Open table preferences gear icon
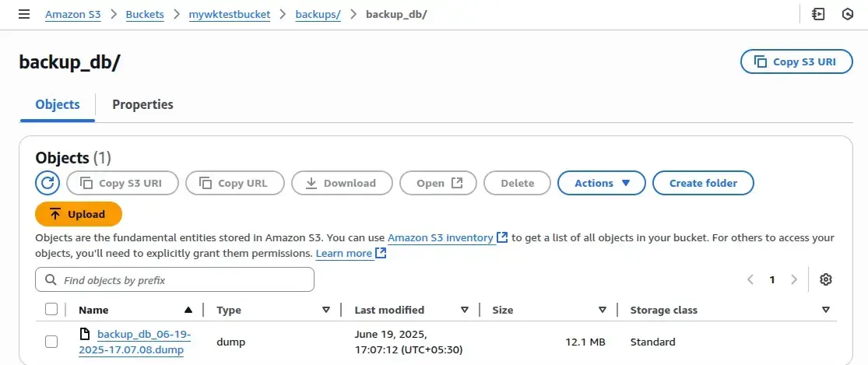 click(826, 280)
